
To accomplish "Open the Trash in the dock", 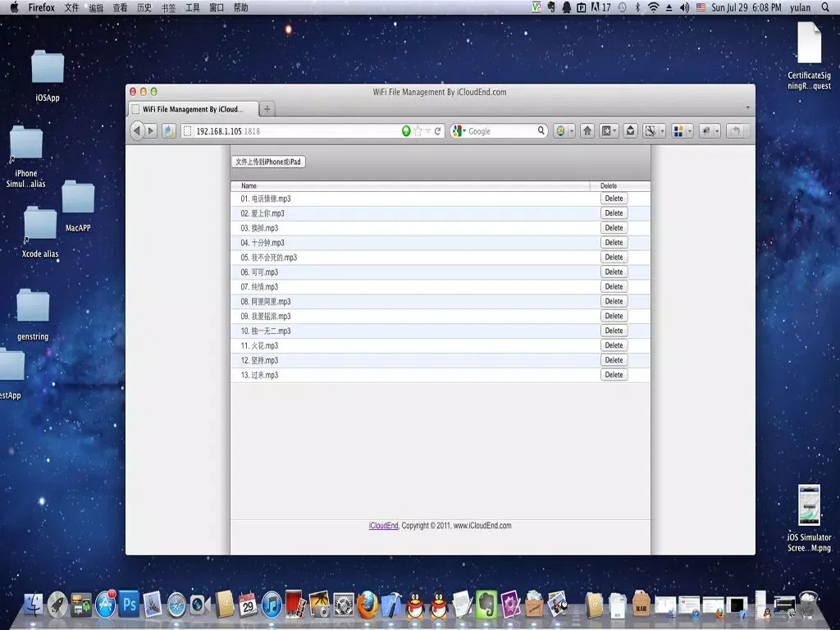I will coord(808,605).
